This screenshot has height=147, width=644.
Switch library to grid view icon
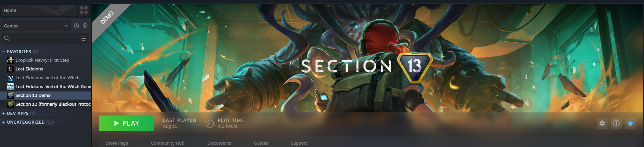point(84,10)
